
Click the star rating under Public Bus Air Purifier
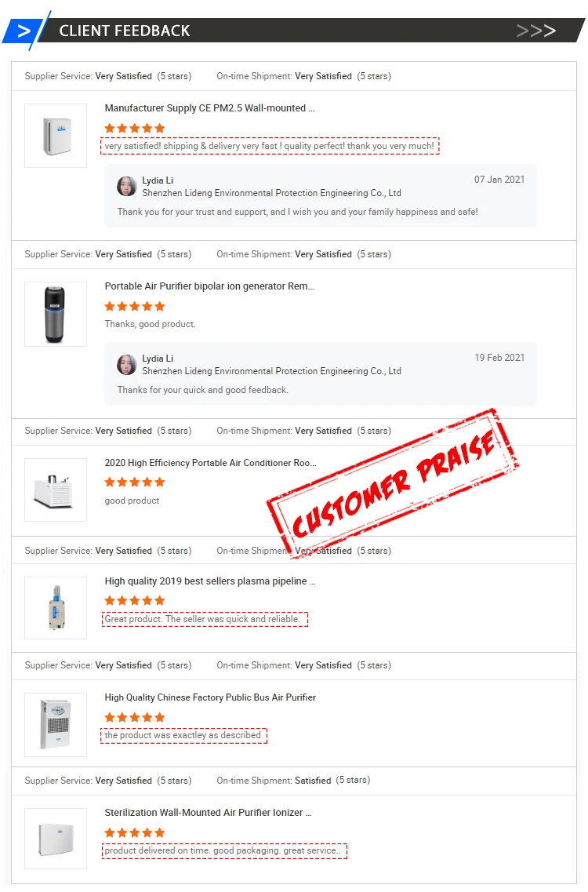coord(135,717)
